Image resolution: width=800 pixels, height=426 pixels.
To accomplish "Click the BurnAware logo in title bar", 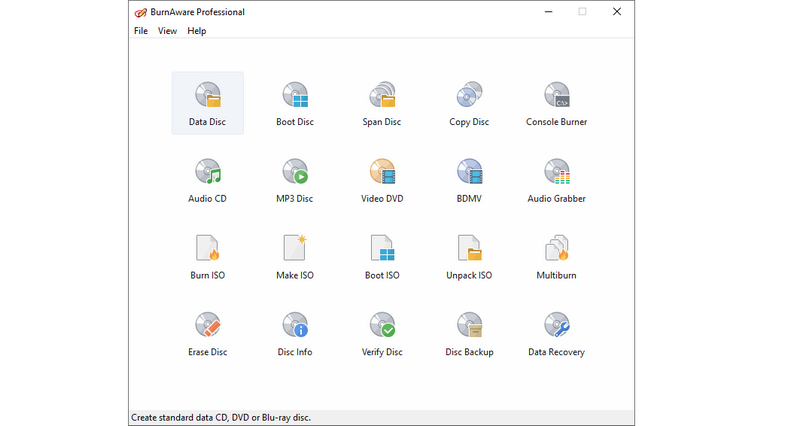I will coord(140,12).
